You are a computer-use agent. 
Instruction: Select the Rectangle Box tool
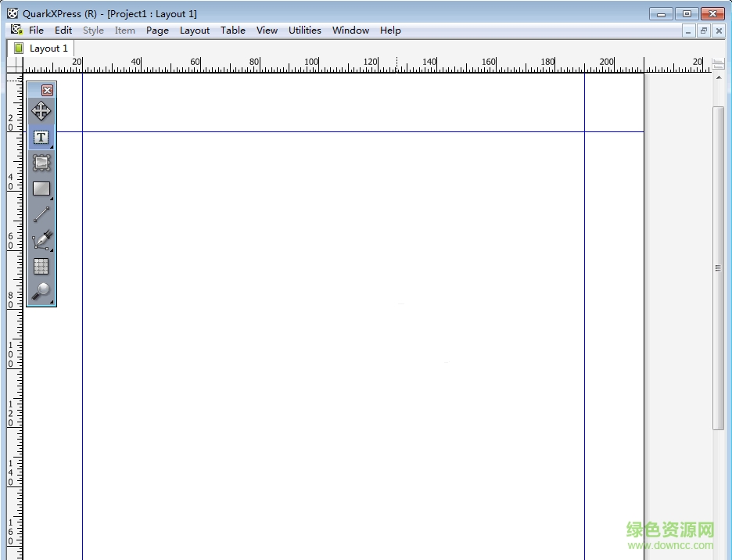point(41,188)
